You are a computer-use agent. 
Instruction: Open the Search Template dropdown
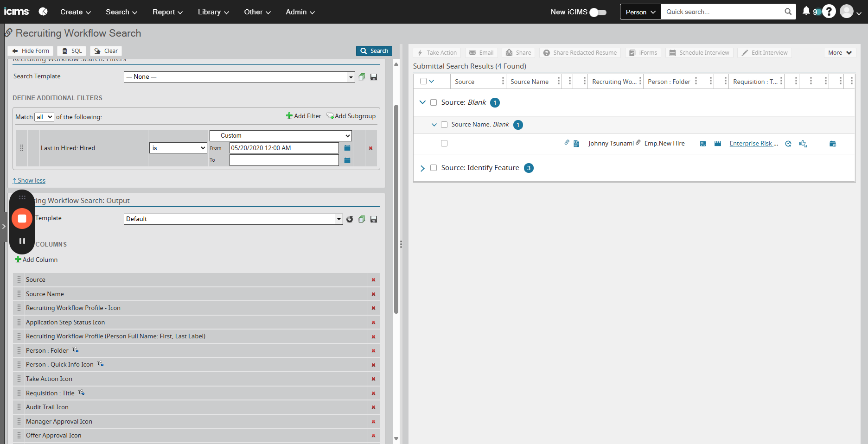[x=239, y=77]
